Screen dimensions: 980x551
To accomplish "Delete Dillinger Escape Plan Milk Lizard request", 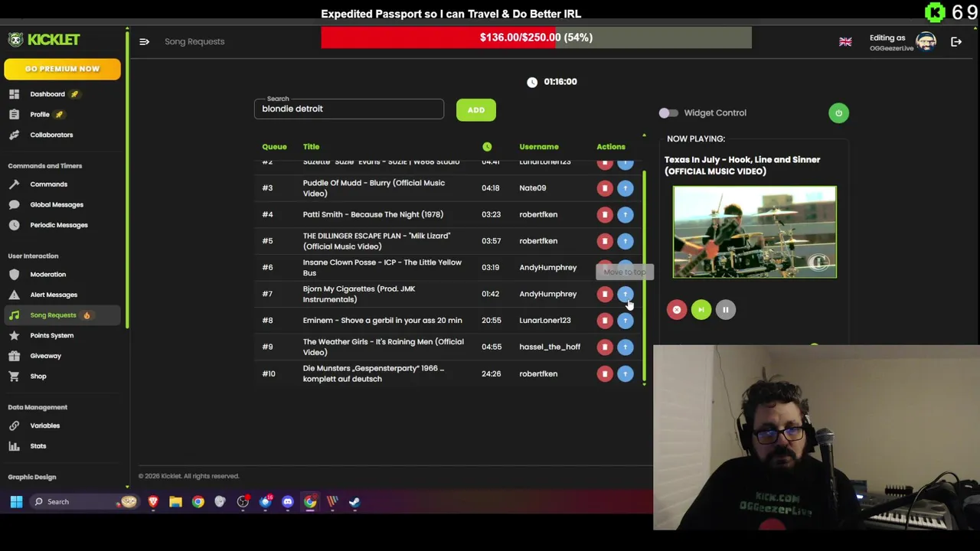I will click(x=605, y=241).
